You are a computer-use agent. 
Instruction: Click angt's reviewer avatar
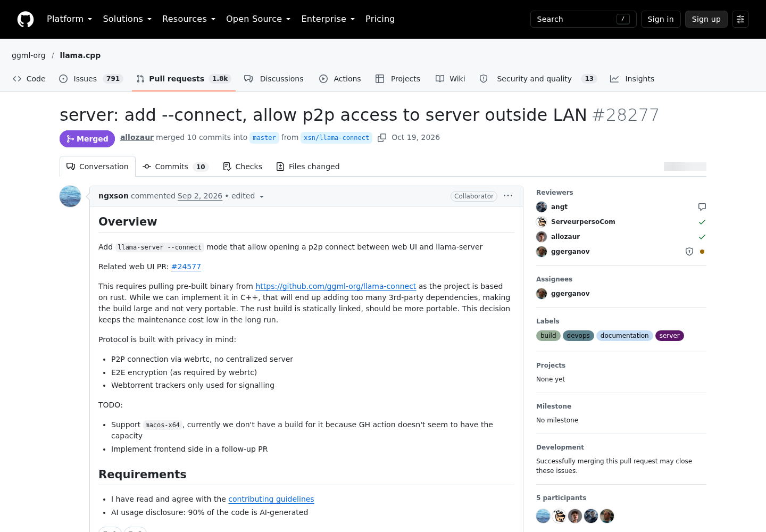click(x=542, y=207)
